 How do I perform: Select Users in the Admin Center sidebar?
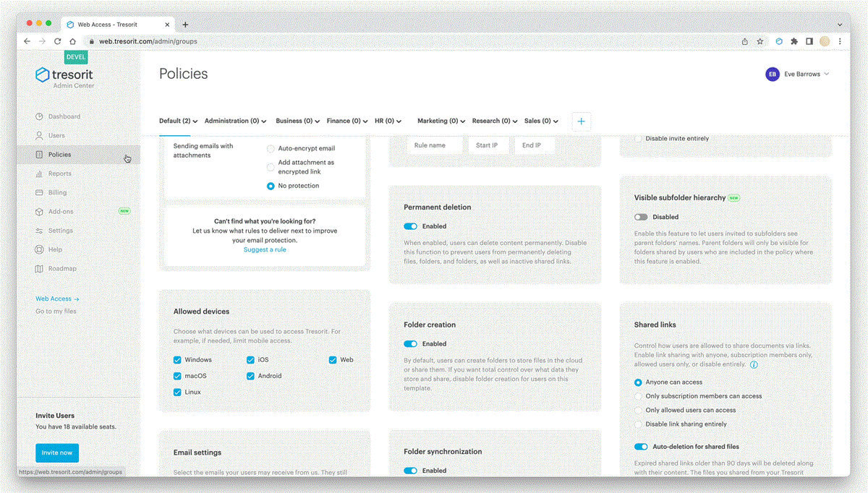56,135
